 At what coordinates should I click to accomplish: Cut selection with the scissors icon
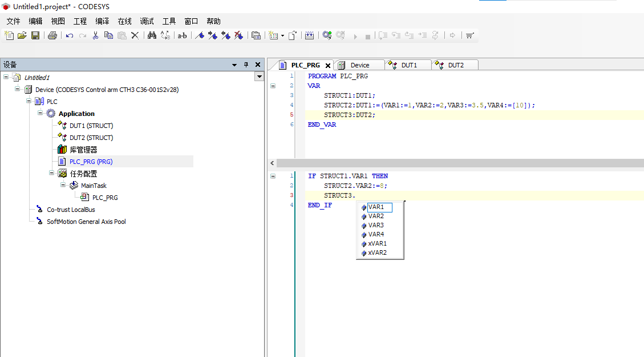pos(96,35)
